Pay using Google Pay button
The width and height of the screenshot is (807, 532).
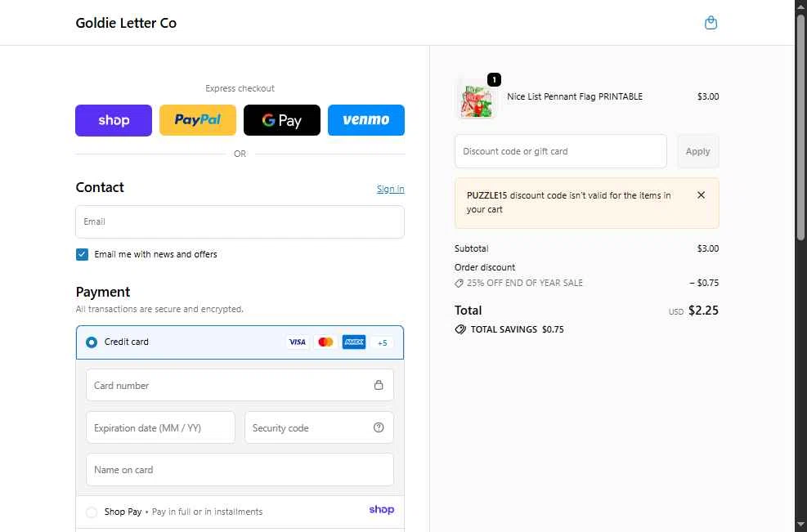(282, 120)
